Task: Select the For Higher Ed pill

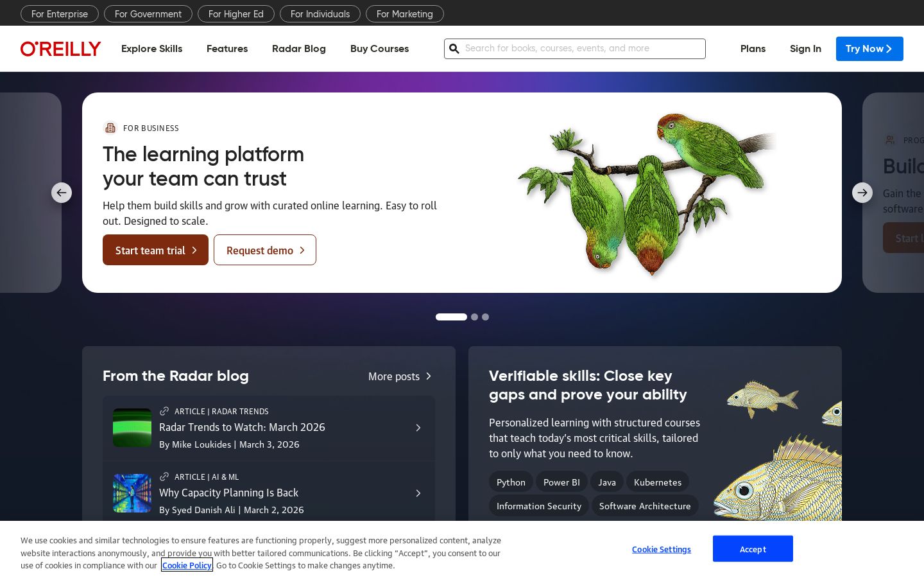Action: click(236, 13)
